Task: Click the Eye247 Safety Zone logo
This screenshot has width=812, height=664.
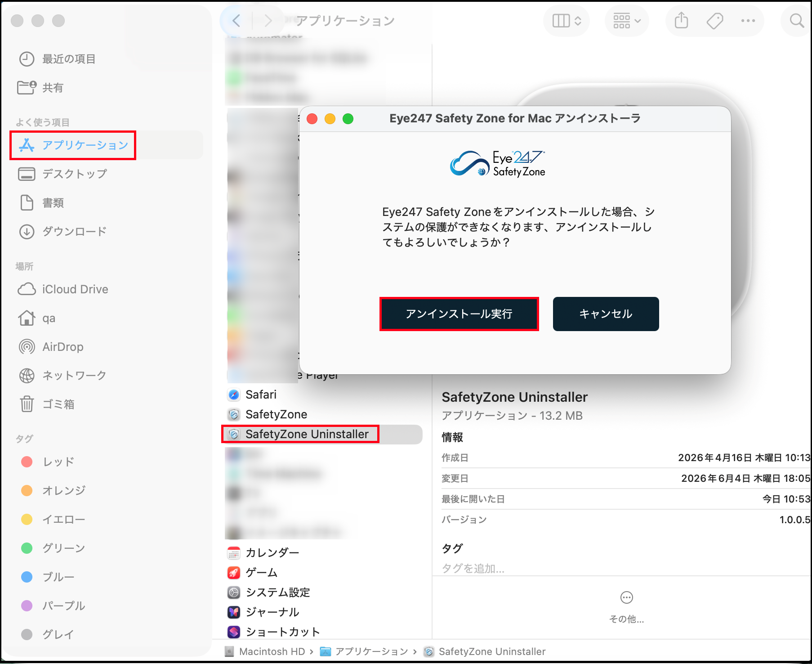Action: tap(498, 164)
